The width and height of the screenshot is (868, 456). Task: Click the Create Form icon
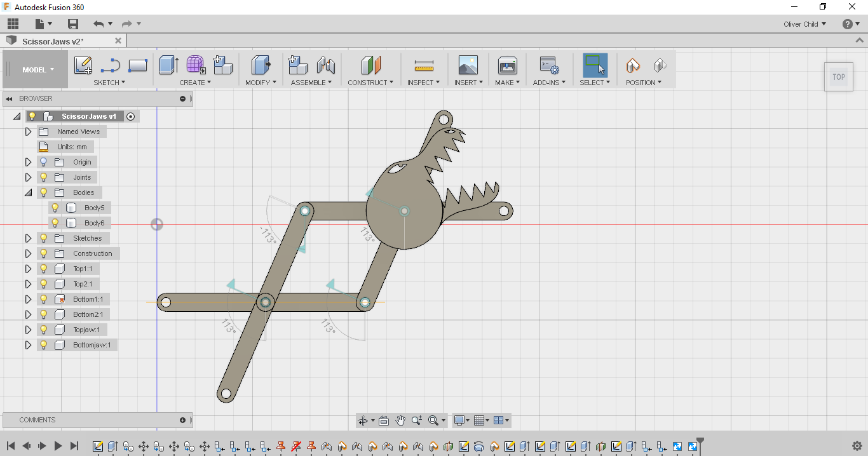(x=195, y=65)
